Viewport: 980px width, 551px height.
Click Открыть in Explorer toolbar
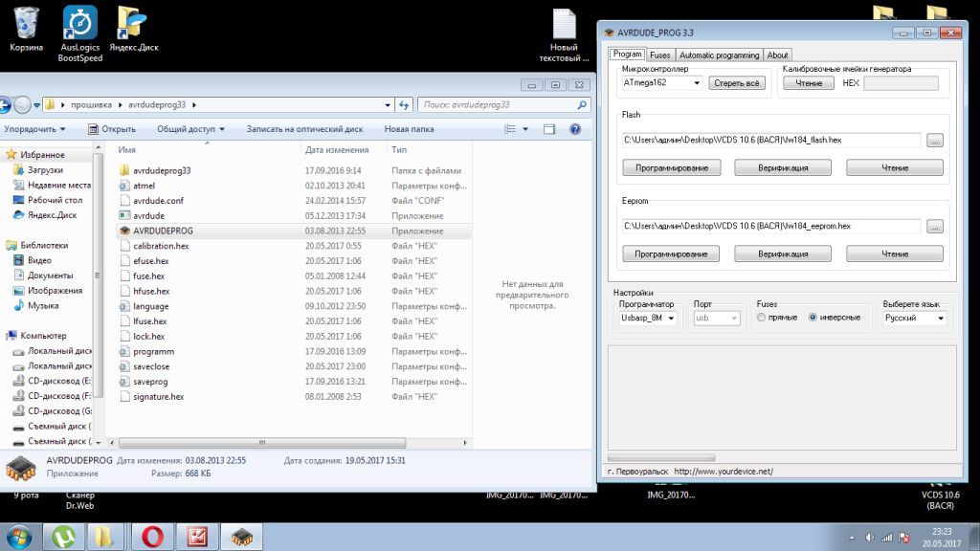[112, 129]
